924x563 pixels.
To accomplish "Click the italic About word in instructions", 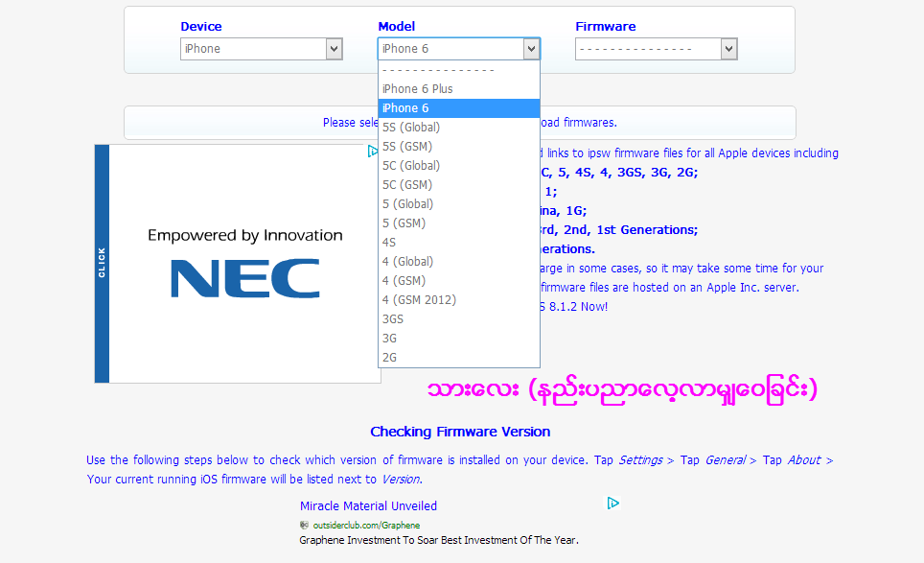I will point(804,460).
